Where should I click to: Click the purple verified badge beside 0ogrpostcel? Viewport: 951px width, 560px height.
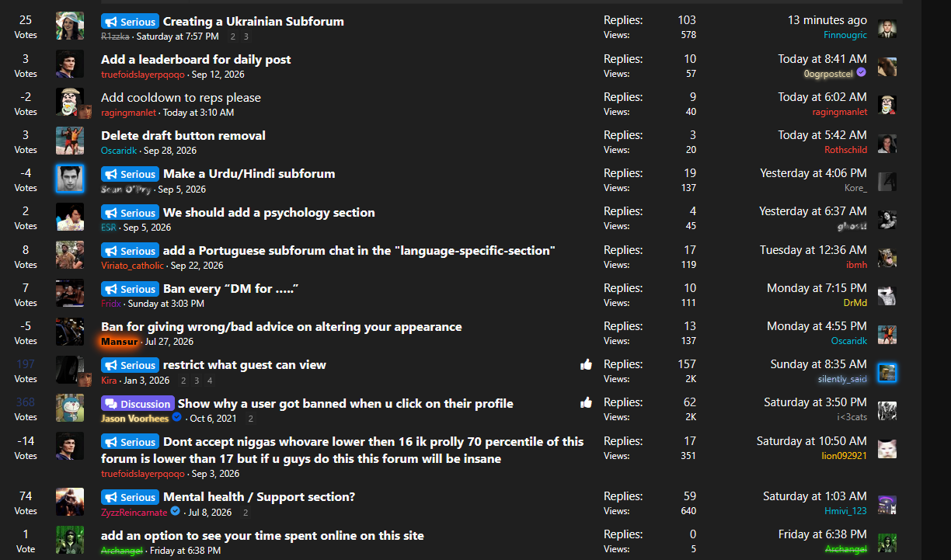click(862, 73)
